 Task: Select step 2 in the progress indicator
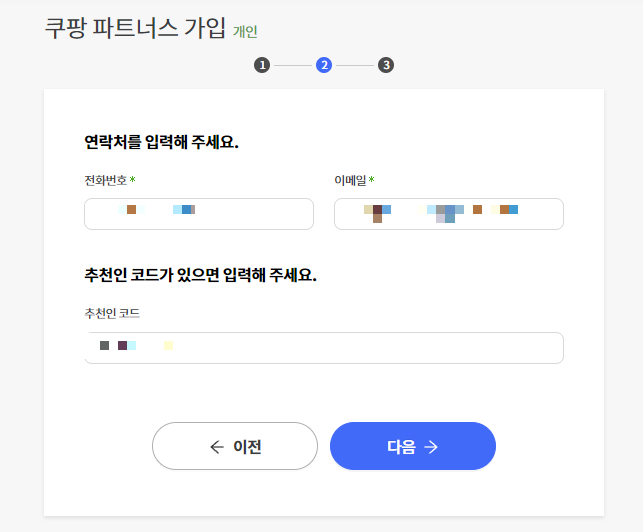(x=324, y=65)
